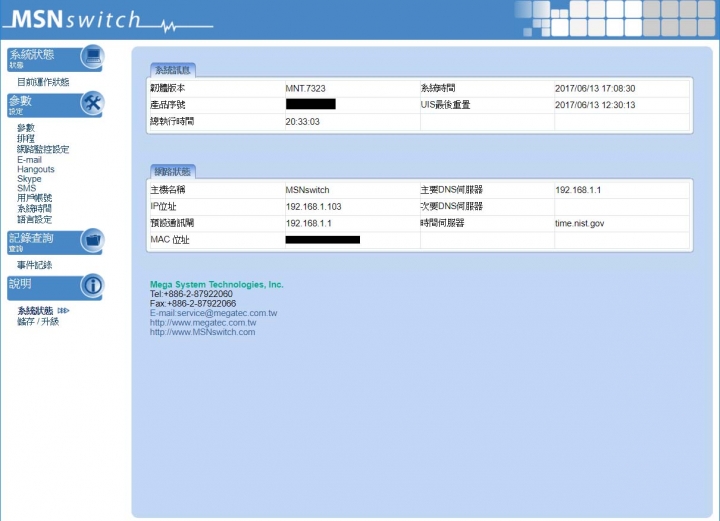Open the 參數 設定 sidebar section header
The width and height of the screenshot is (720, 521).
[x=54, y=105]
